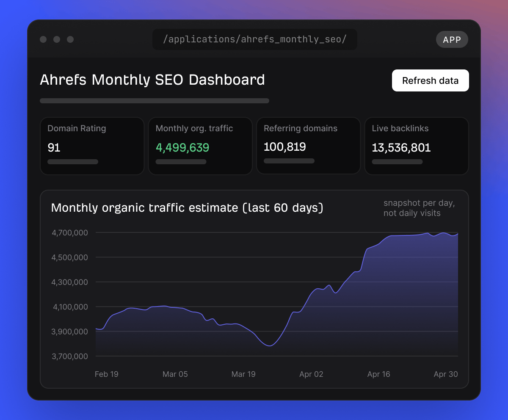This screenshot has height=420, width=508.
Task: Click the 100,819 referring domains value
Action: 285,147
